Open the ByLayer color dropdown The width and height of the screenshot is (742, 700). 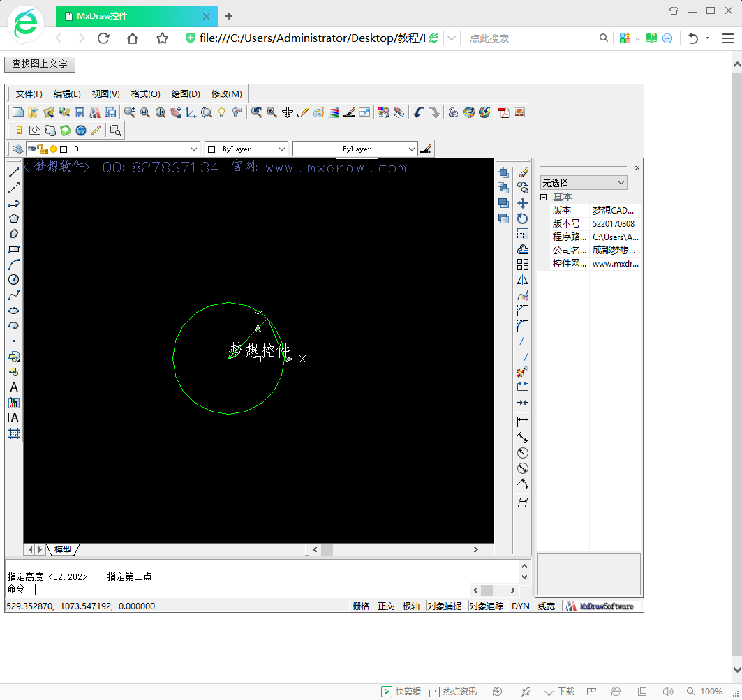click(x=246, y=149)
